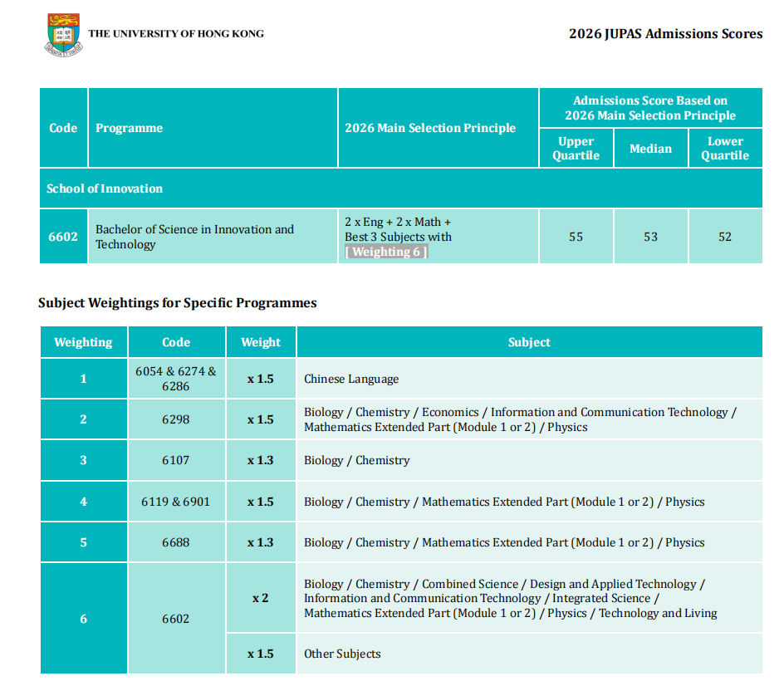
Task: Click the highlighted "[ Weighting 6 ]" text
Action: [386, 252]
